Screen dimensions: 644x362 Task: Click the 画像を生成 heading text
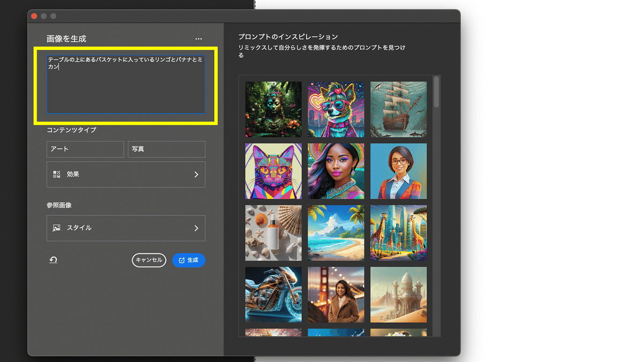(x=67, y=39)
